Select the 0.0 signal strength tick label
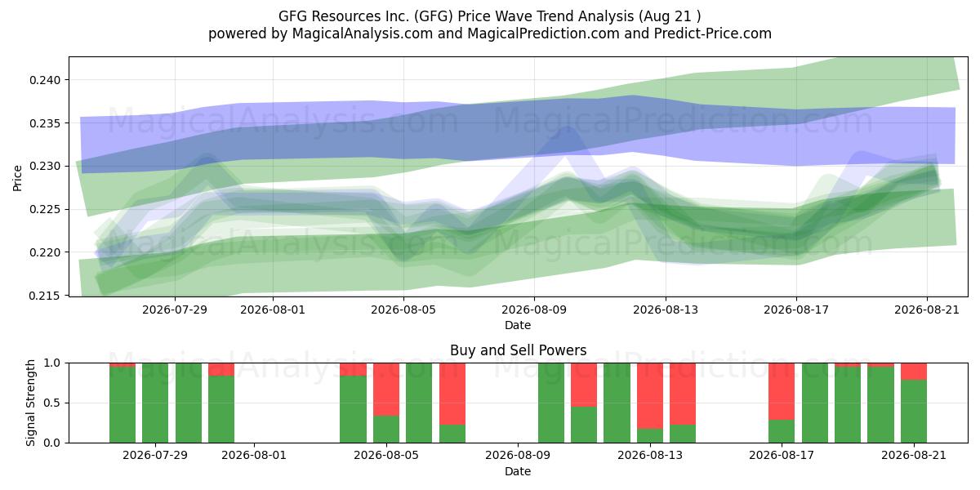The width and height of the screenshot is (980, 490). click(x=53, y=443)
